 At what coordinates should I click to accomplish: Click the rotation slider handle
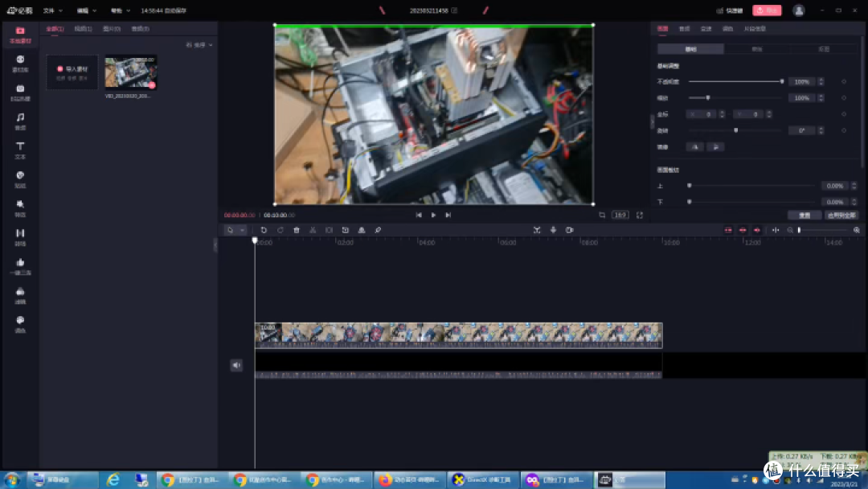735,130
